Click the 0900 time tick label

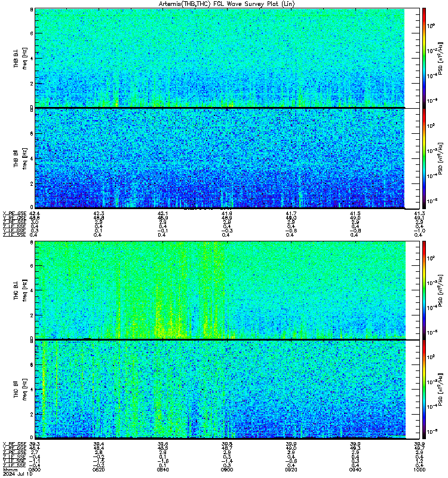point(227,470)
